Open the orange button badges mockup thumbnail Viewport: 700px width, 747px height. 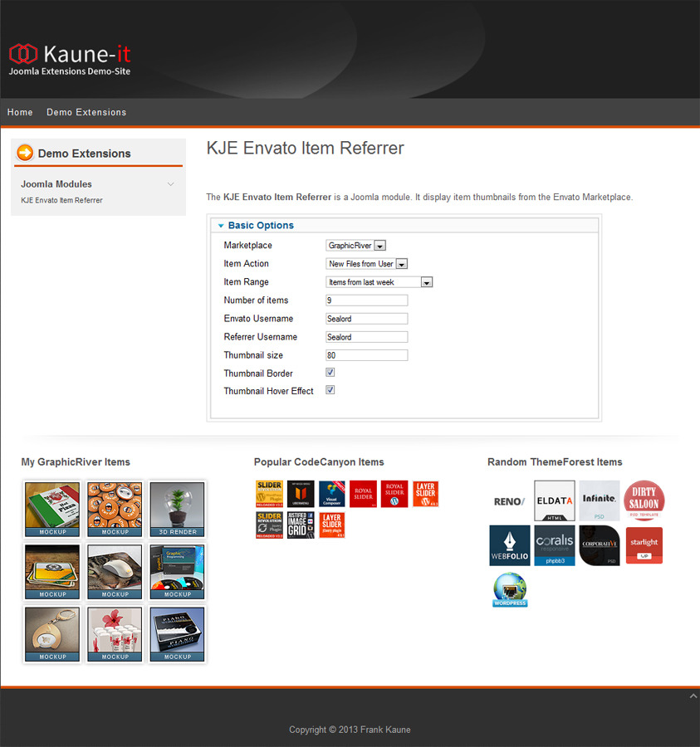(x=115, y=510)
